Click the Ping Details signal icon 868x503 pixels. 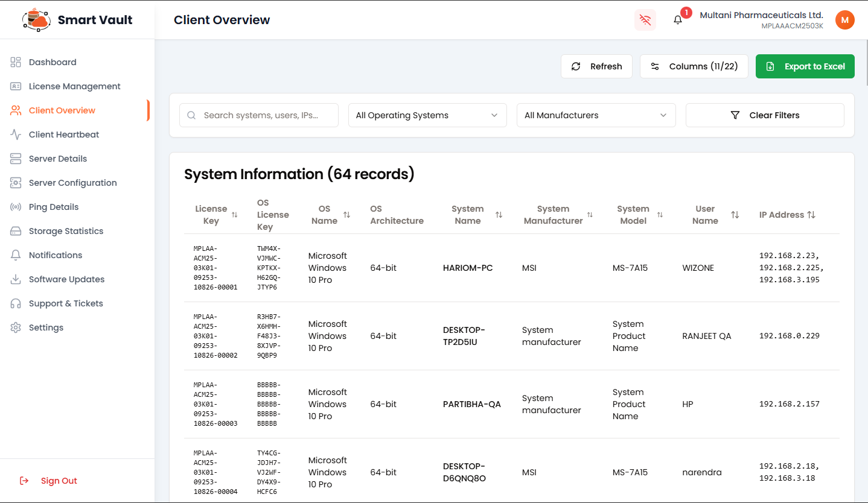pos(16,206)
